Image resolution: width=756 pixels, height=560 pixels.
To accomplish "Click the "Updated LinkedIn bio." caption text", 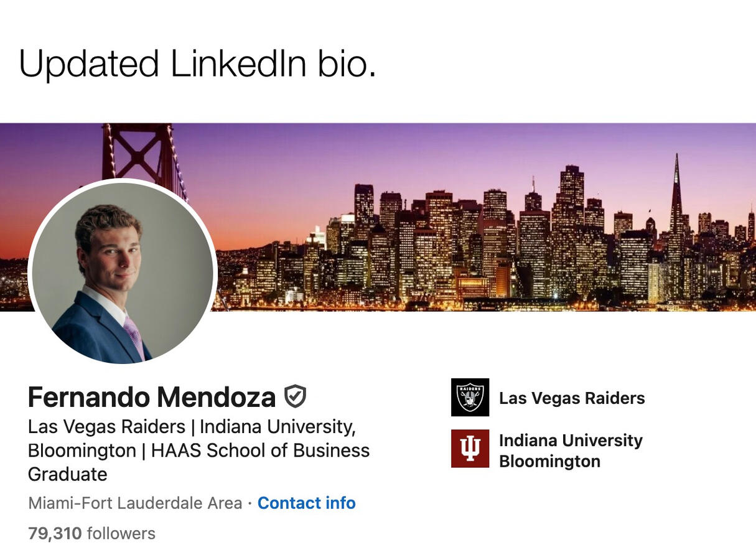I will coord(197,63).
